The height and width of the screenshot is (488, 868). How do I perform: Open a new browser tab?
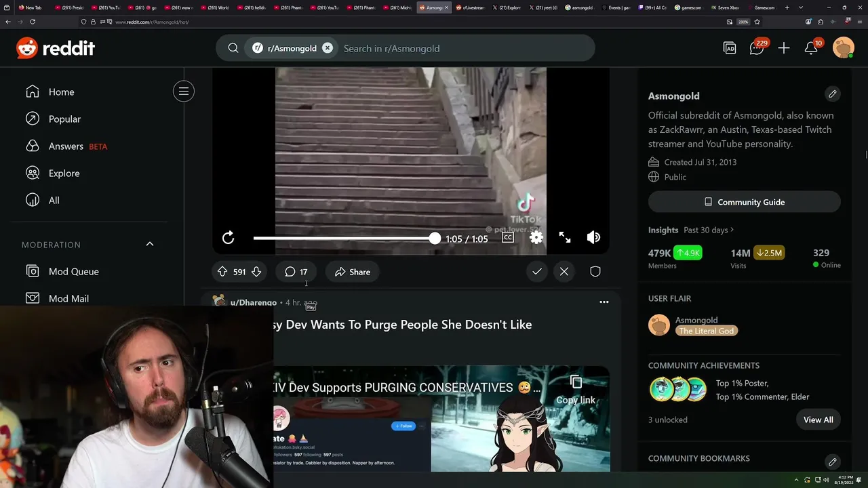click(787, 7)
